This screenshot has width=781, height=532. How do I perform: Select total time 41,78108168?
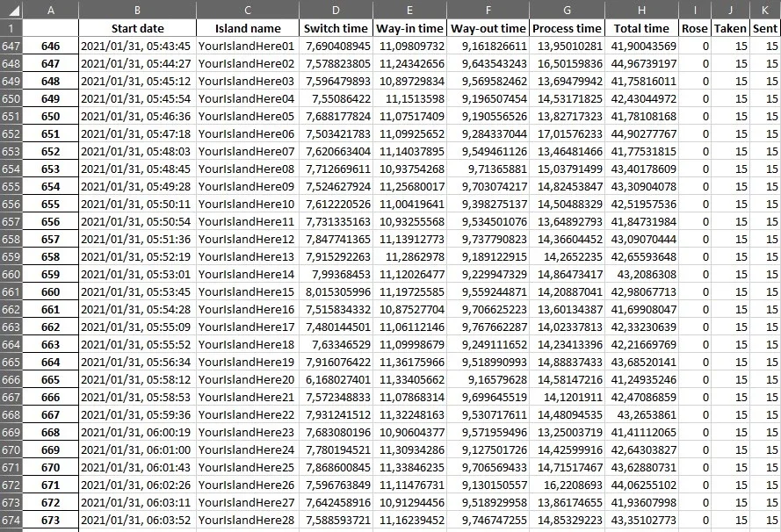point(641,117)
